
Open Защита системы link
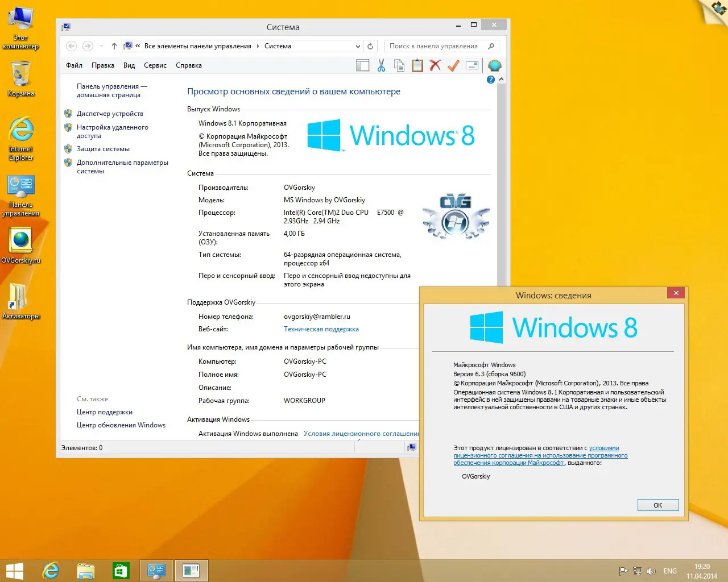(103, 149)
